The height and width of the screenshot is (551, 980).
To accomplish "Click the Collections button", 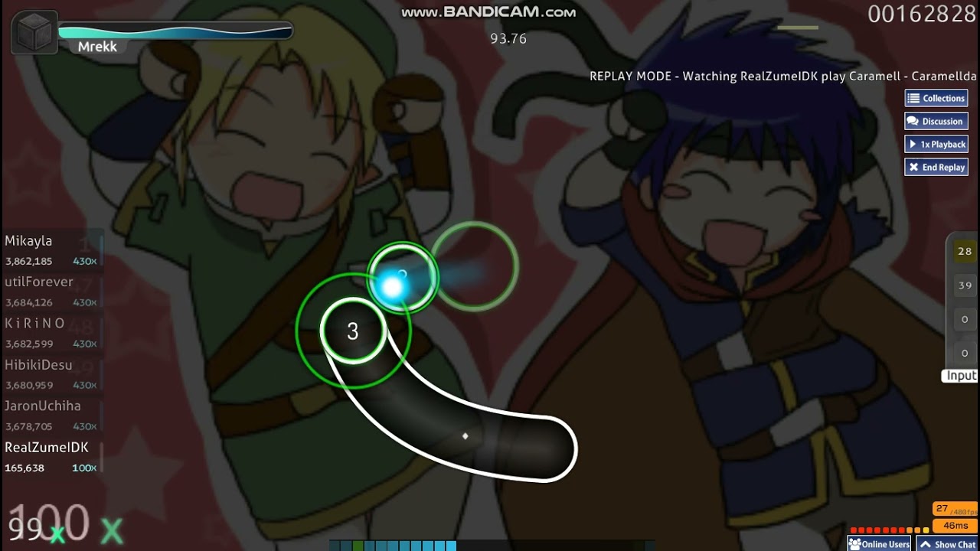I will [936, 98].
